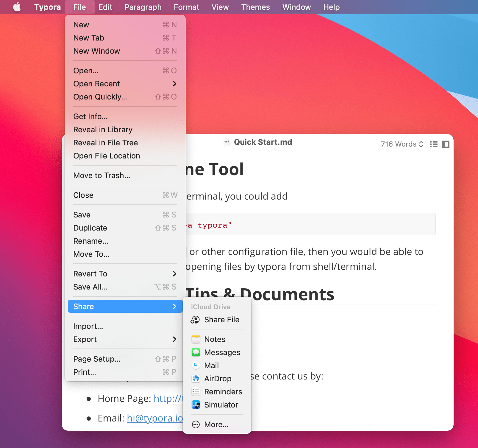The image size is (478, 448).
Task: Open the Window menu
Action: (x=296, y=7)
